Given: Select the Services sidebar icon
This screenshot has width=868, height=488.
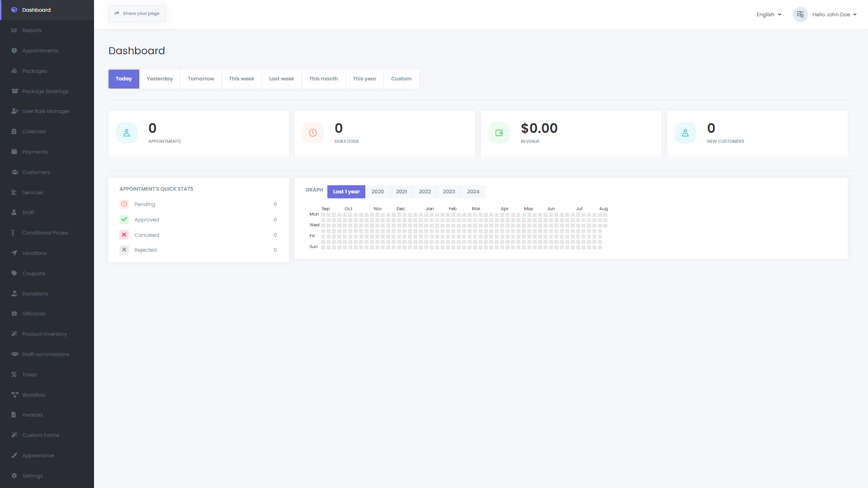Looking at the screenshot, I should (x=15, y=192).
